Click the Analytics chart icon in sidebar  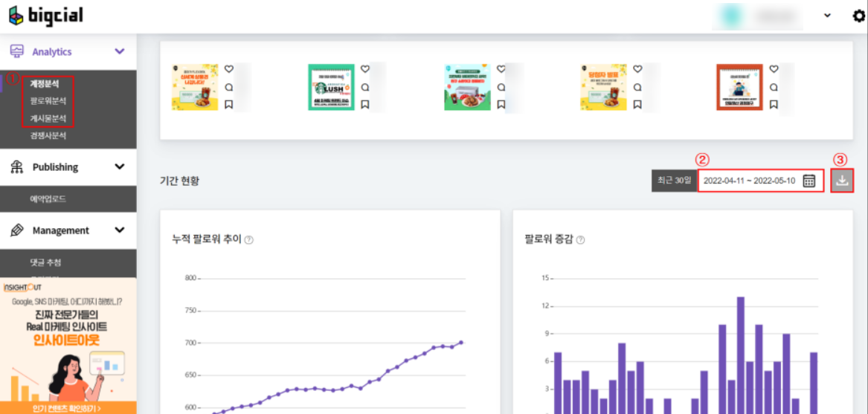17,51
